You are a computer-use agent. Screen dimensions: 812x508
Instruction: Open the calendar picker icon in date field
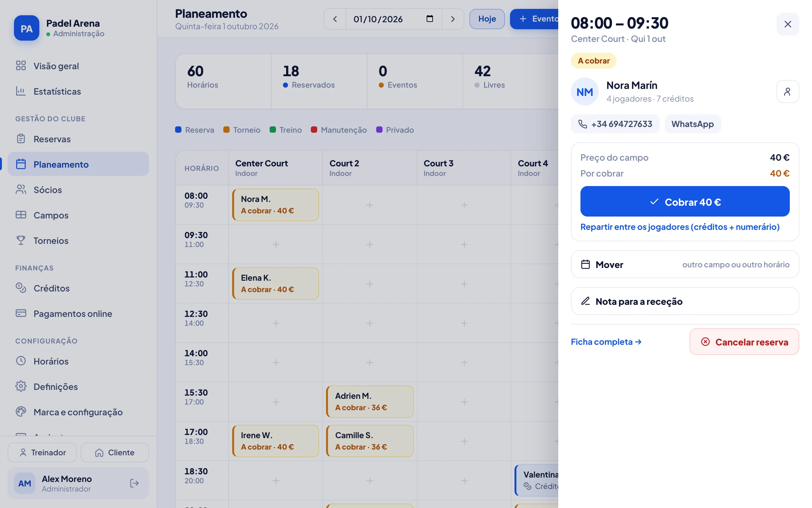coord(429,19)
